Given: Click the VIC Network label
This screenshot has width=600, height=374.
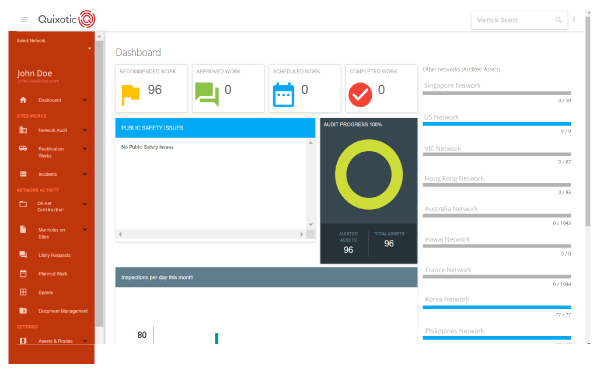Looking at the screenshot, I should [443, 149].
